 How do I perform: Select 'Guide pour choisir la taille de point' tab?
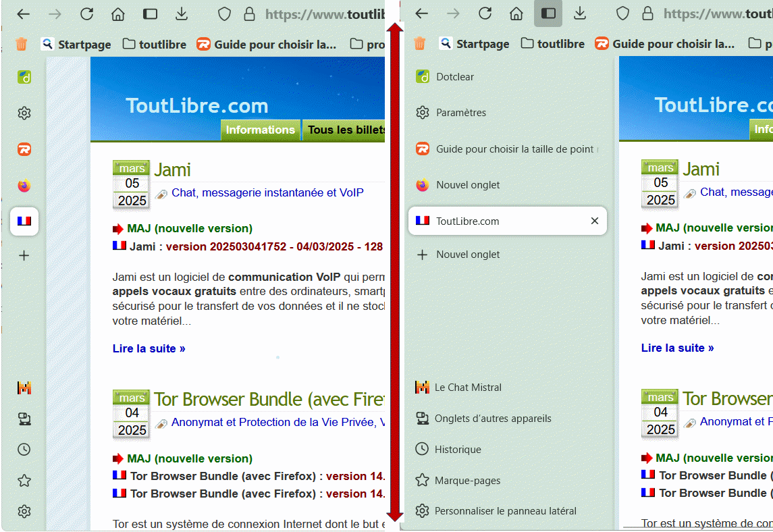508,149
